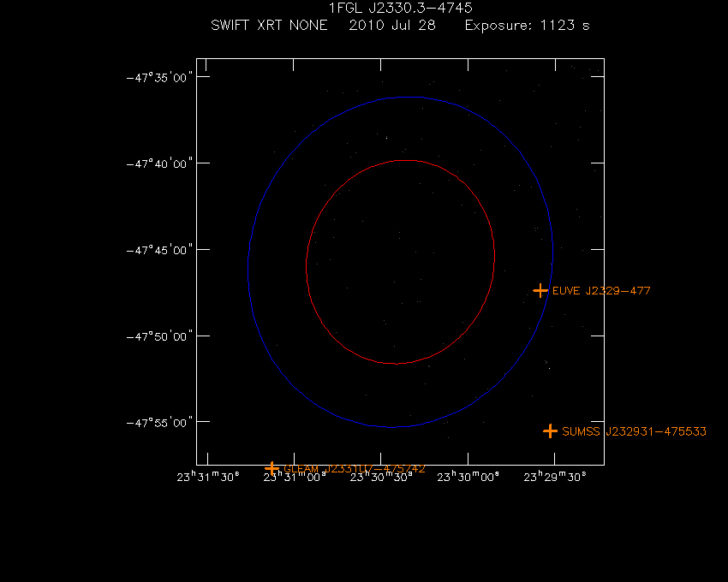Click the right ascension label 23h30m00s
Screen dimensions: 728x582
[x=468, y=477]
